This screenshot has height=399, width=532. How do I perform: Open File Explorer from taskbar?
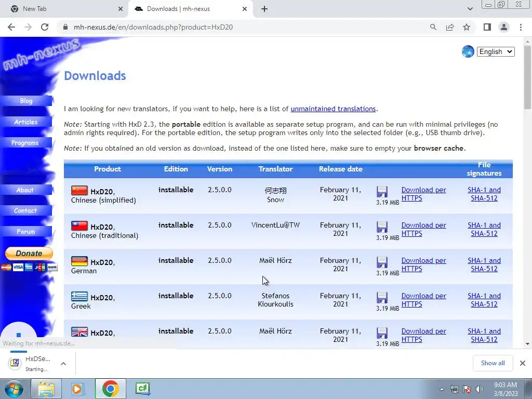click(46, 389)
